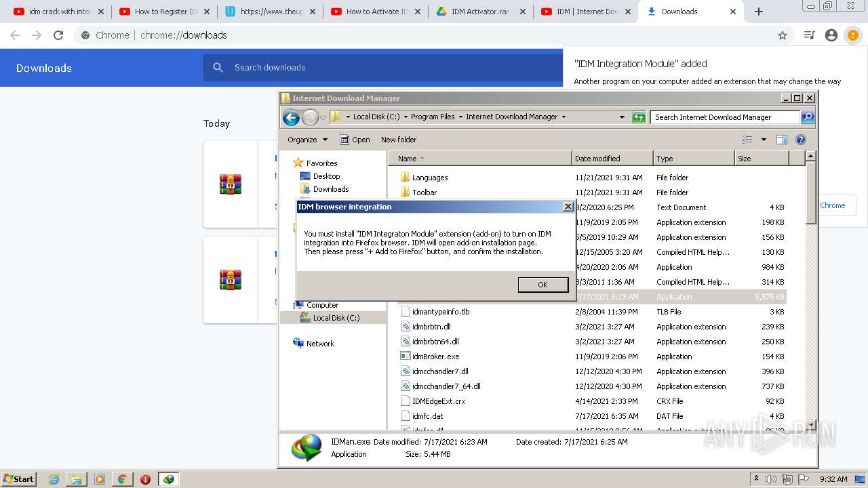Click volume speaker icon in system tray
The image size is (868, 488).
pos(771,479)
